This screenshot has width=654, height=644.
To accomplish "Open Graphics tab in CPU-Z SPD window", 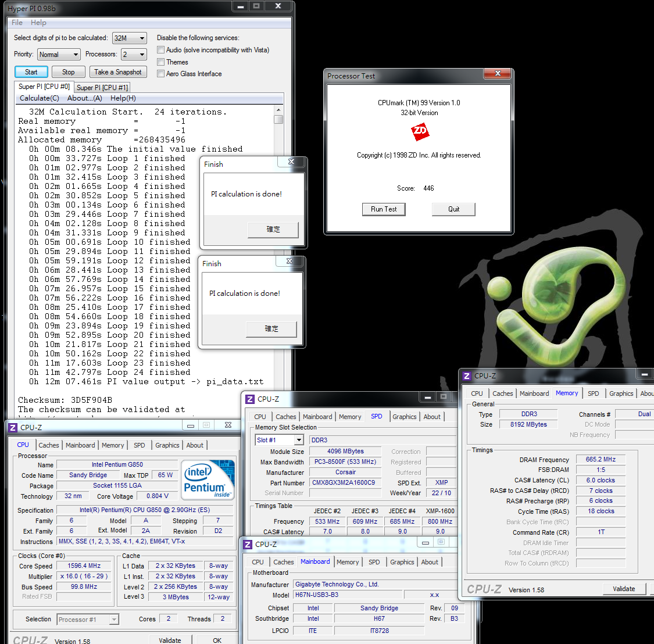I will pyautogui.click(x=405, y=417).
